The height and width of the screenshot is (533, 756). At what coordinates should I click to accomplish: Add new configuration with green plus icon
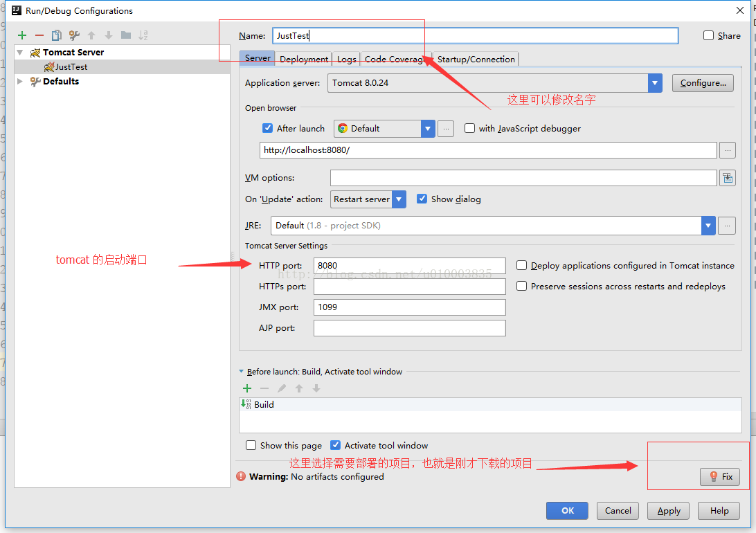pos(21,35)
